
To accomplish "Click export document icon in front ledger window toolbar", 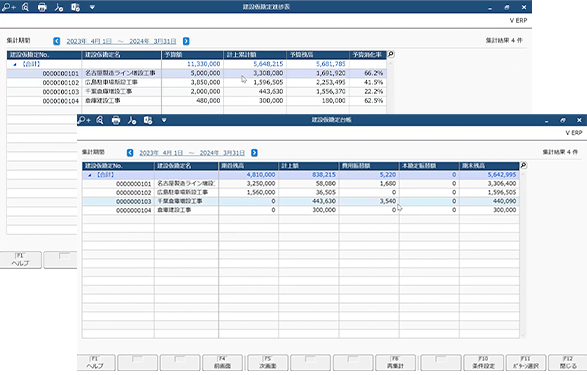I will (x=148, y=120).
